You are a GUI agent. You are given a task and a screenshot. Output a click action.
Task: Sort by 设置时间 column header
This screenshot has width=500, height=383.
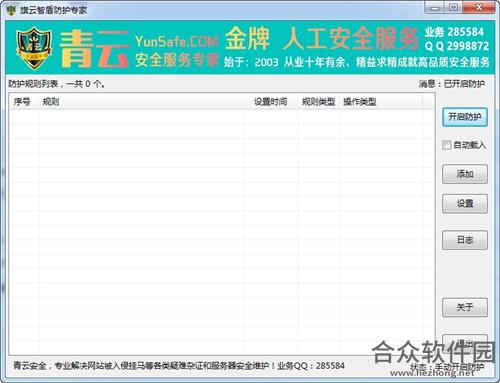coord(270,102)
